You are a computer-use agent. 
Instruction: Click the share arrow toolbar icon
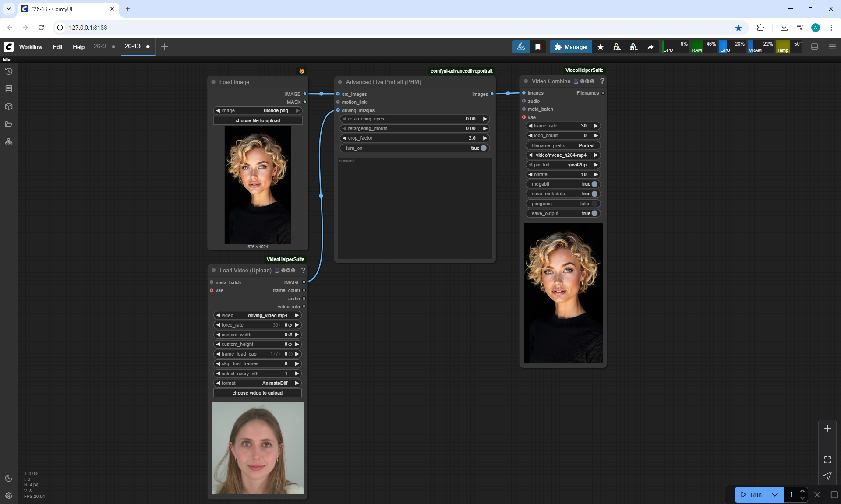point(650,47)
